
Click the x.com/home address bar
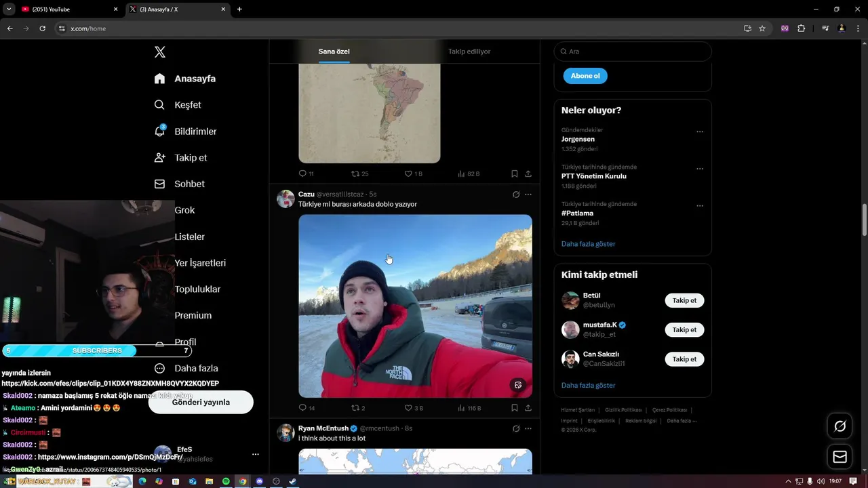(400, 28)
